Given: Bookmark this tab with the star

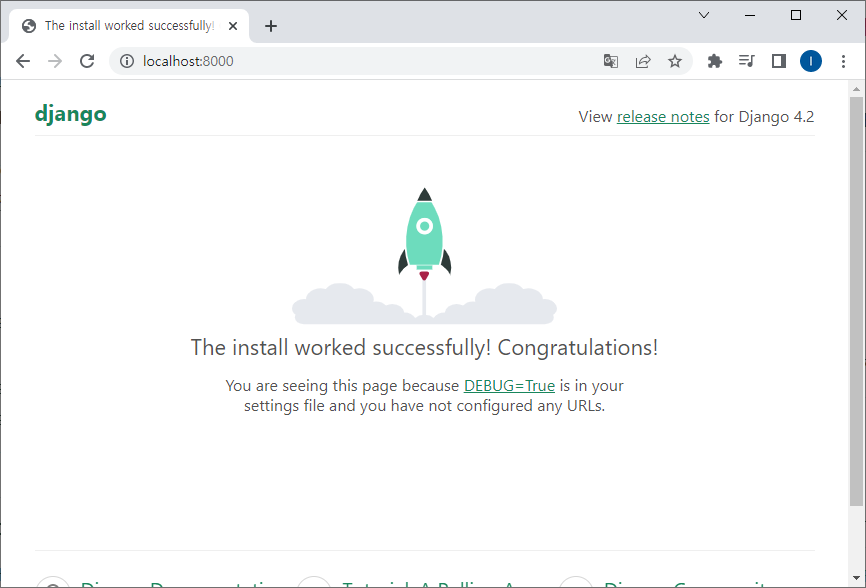Looking at the screenshot, I should 674,61.
